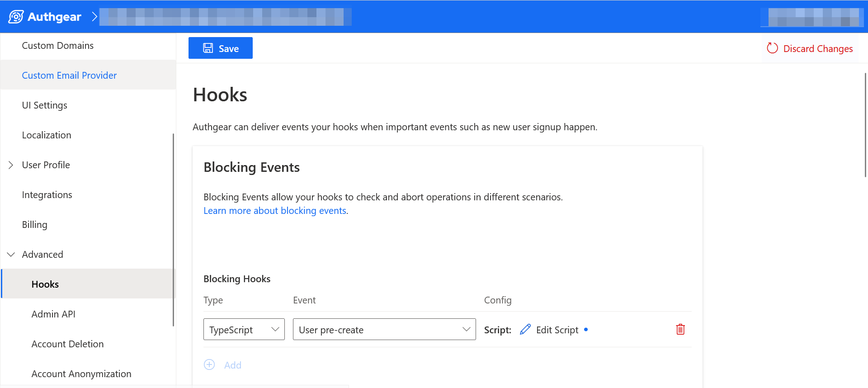Click the red trash delete hook icon
The width and height of the screenshot is (868, 388).
[x=680, y=329]
